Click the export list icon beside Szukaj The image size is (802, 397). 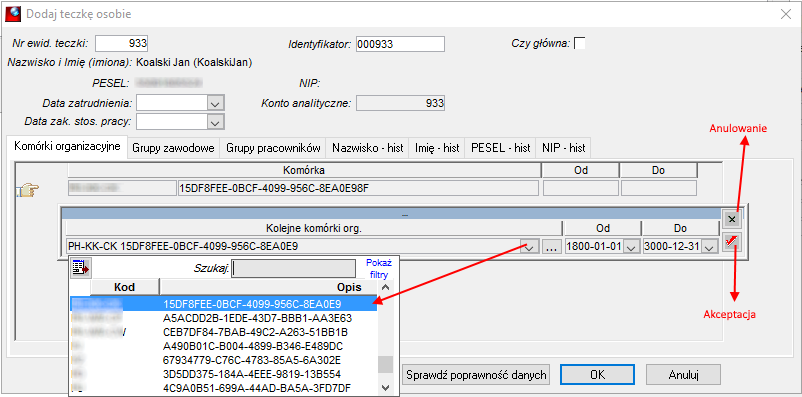81,268
